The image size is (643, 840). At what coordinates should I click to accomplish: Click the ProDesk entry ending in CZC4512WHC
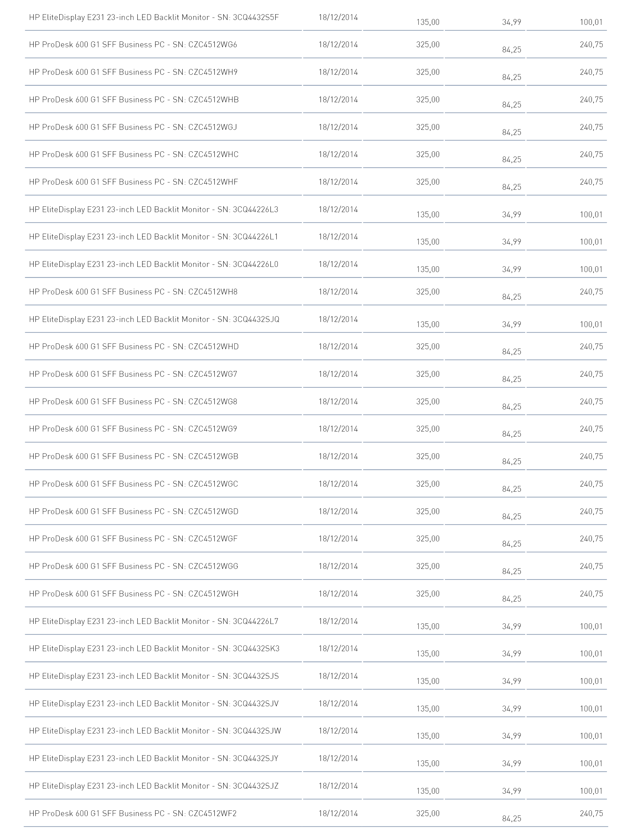click(316, 155)
